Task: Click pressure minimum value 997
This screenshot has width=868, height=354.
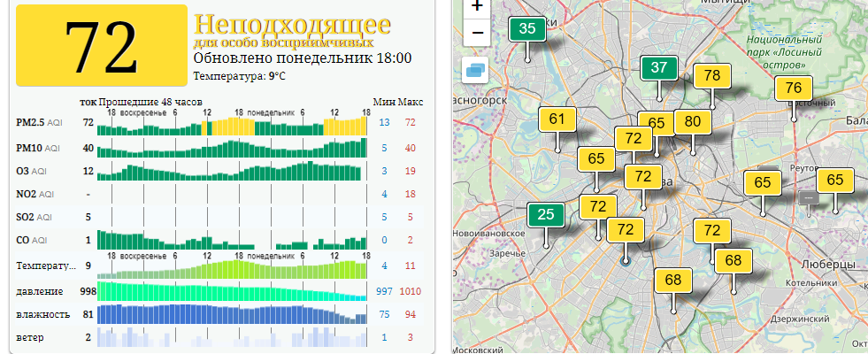Action: coord(384,291)
